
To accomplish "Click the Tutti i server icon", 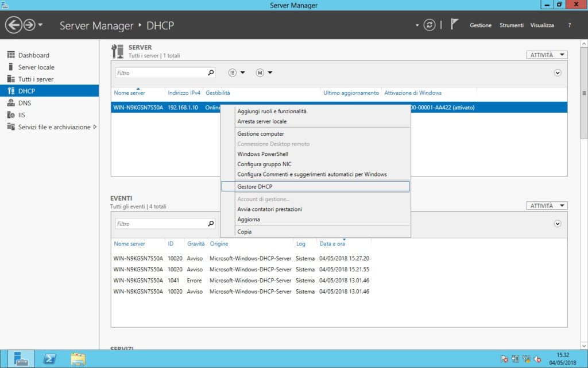I will (x=11, y=79).
